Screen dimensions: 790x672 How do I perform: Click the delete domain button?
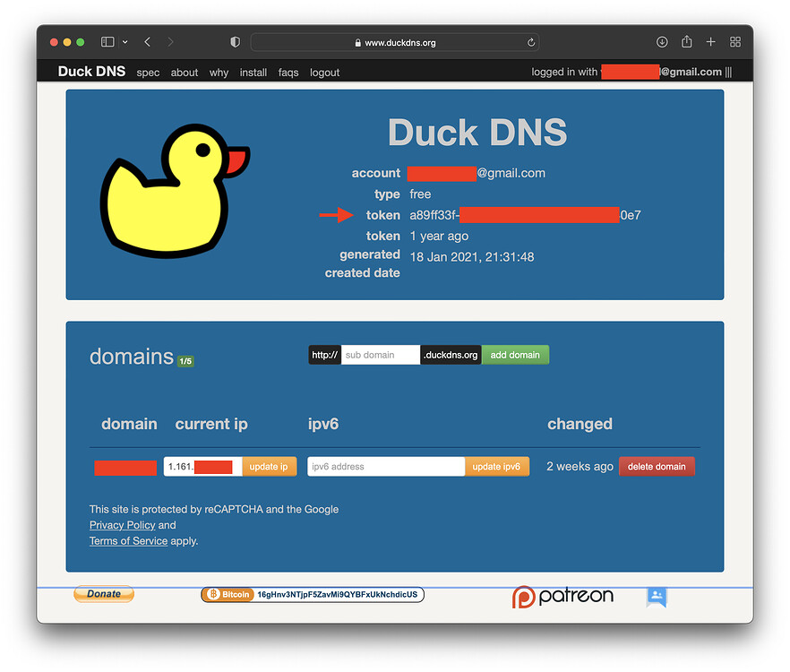point(657,467)
